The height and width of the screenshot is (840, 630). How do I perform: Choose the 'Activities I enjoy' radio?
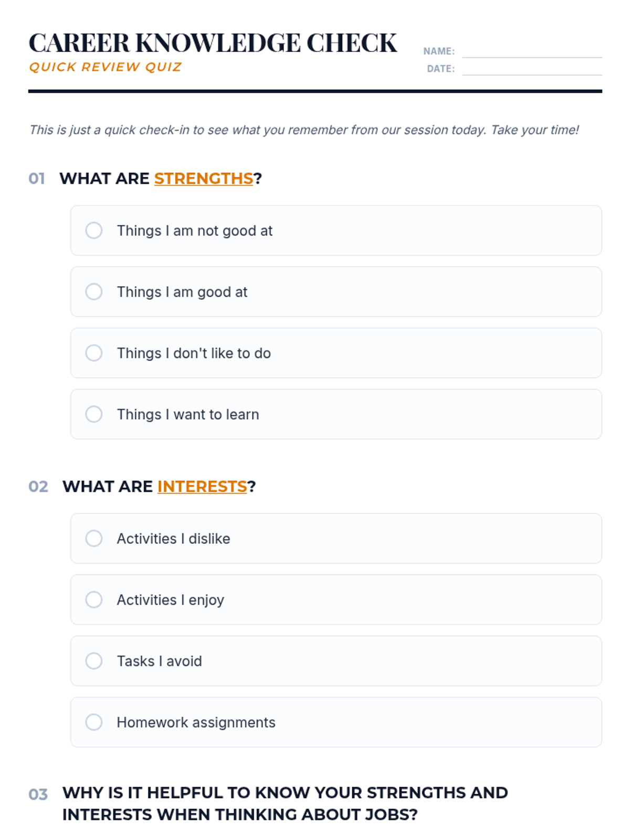(94, 600)
